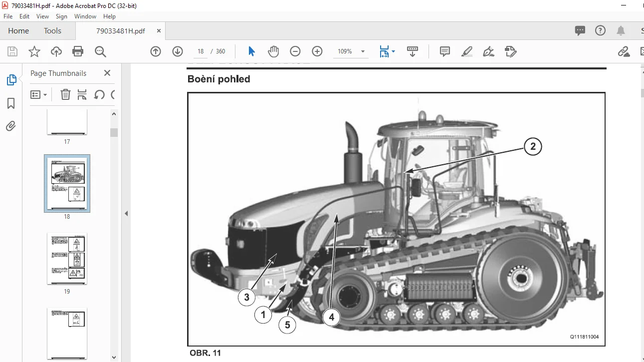Open the thumbnail options menu dropdown

click(39, 94)
